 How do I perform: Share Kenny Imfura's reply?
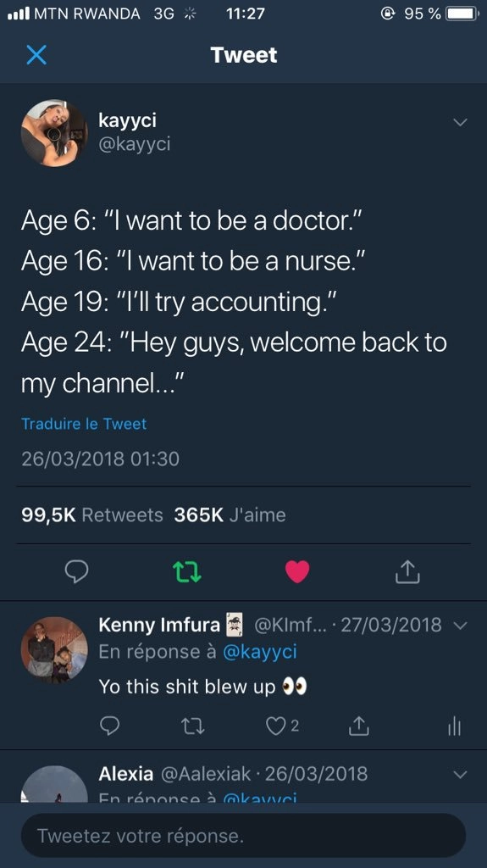click(358, 726)
